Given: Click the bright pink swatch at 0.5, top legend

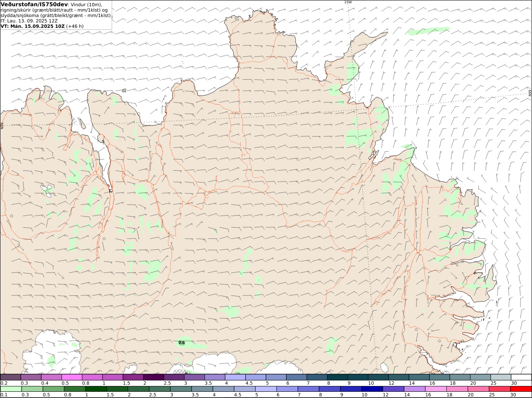Looking at the screenshot, I should click(72, 377).
